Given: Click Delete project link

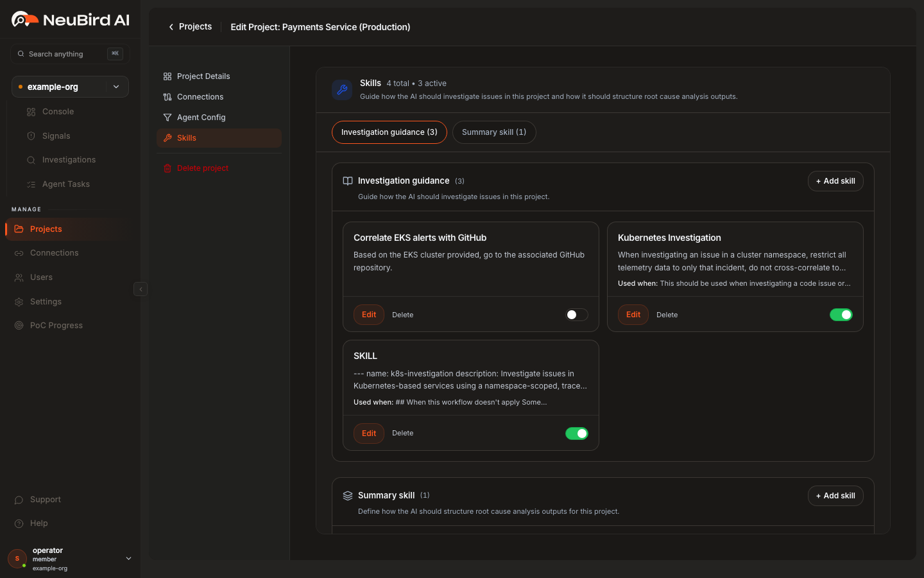Looking at the screenshot, I should pos(203,168).
